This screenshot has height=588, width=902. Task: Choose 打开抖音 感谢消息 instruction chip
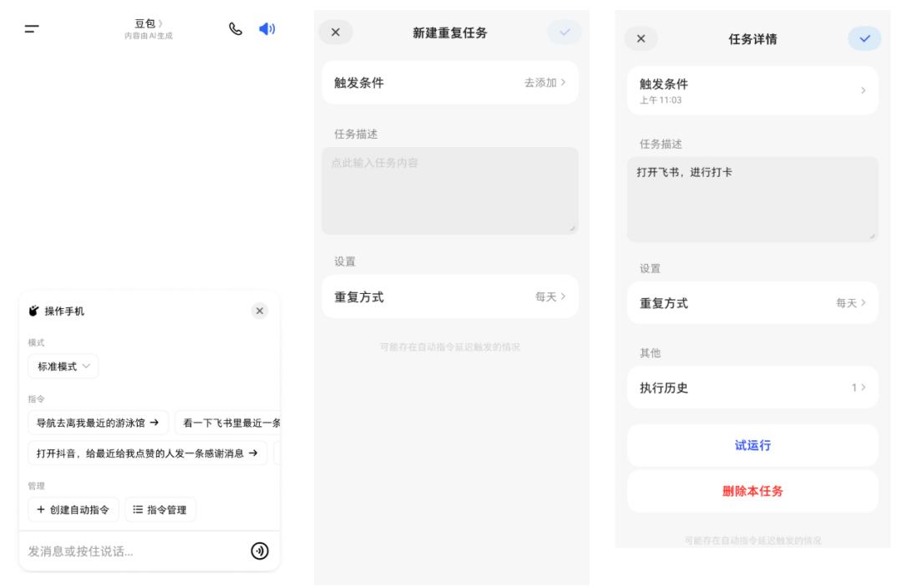[147, 454]
